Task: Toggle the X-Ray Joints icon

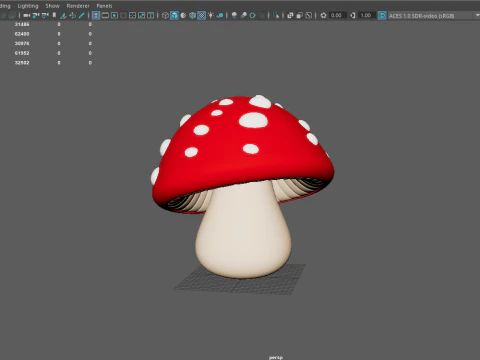Action: coord(309,15)
